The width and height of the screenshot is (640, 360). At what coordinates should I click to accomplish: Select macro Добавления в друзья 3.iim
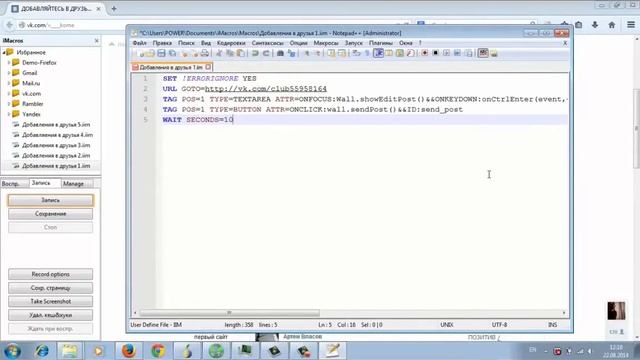(56, 145)
